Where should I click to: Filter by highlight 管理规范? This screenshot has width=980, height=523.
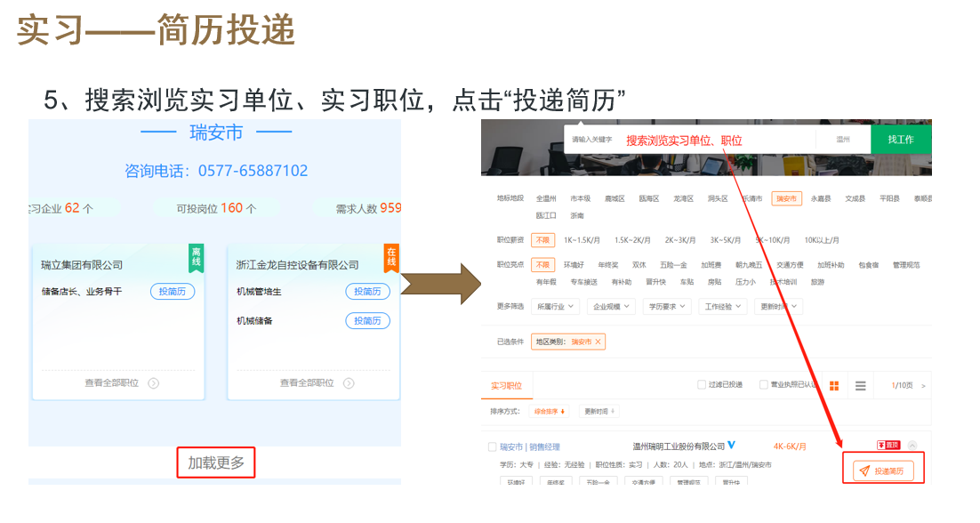point(906,265)
